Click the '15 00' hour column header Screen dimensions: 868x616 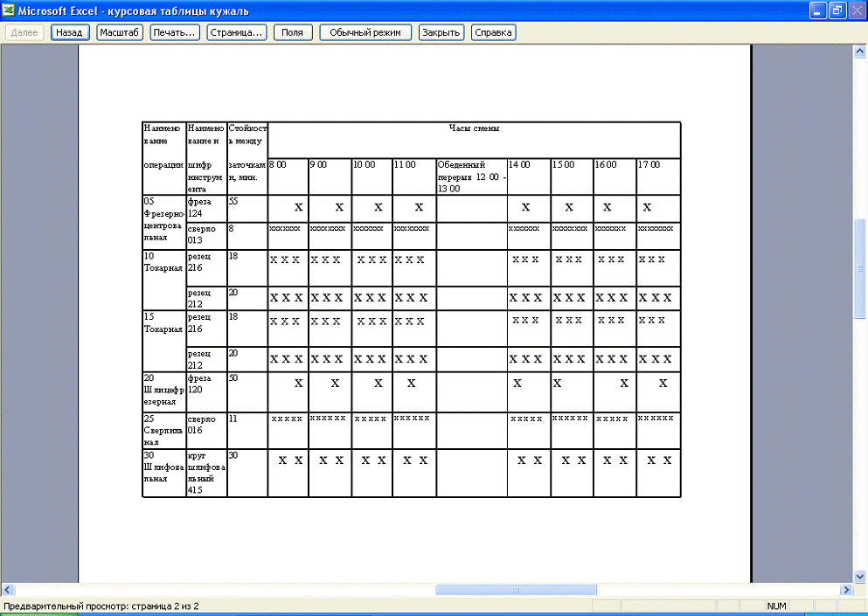coord(573,176)
